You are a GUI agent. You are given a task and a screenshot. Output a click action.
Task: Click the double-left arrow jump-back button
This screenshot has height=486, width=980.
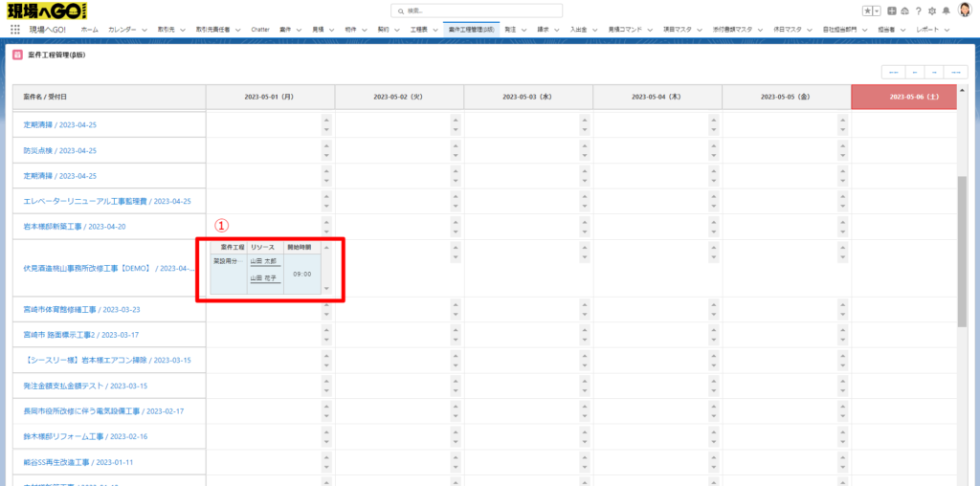pos(893,72)
